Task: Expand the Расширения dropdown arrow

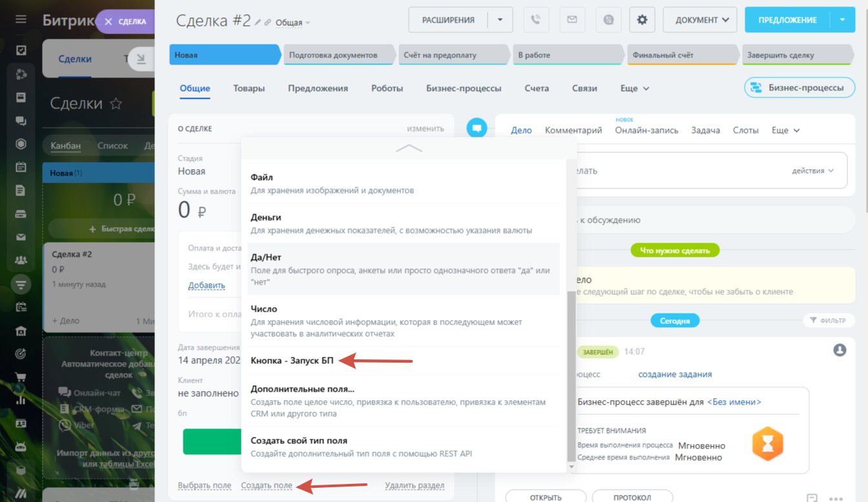Action: click(500, 20)
